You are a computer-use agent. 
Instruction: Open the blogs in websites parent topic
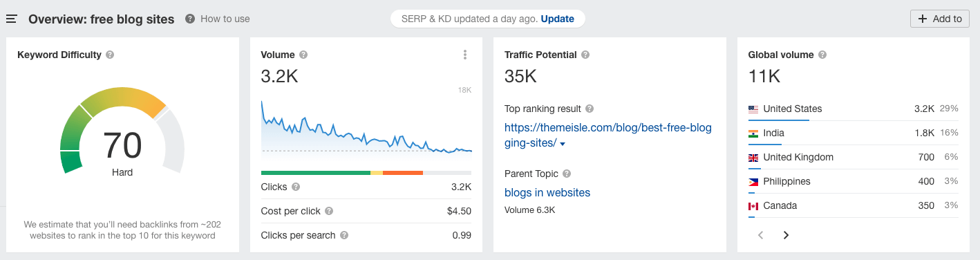click(x=547, y=192)
